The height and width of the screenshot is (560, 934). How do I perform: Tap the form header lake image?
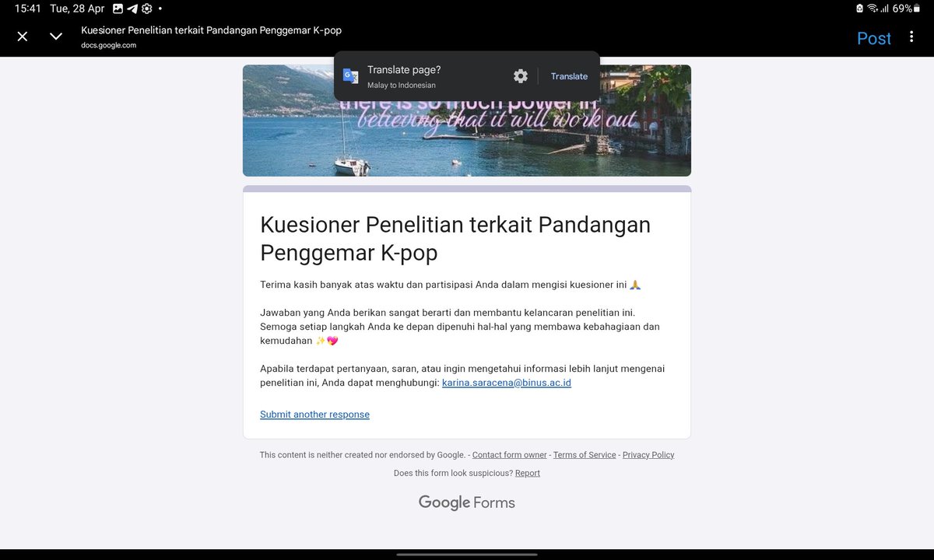(467, 121)
